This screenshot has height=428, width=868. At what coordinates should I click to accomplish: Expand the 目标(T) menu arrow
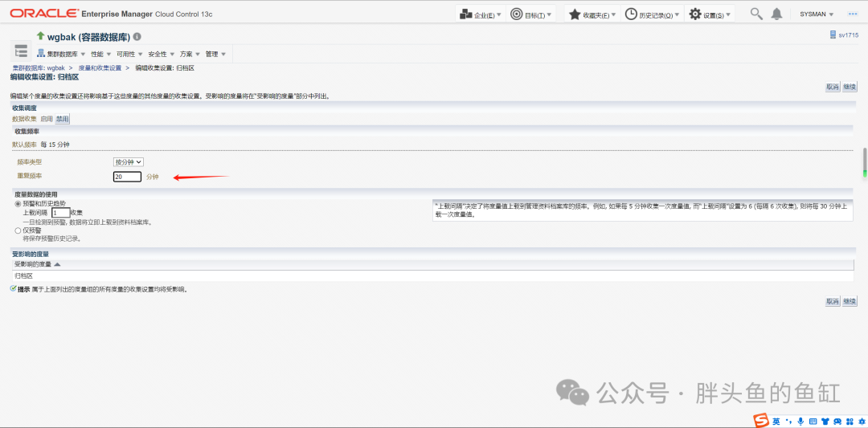tap(550, 15)
